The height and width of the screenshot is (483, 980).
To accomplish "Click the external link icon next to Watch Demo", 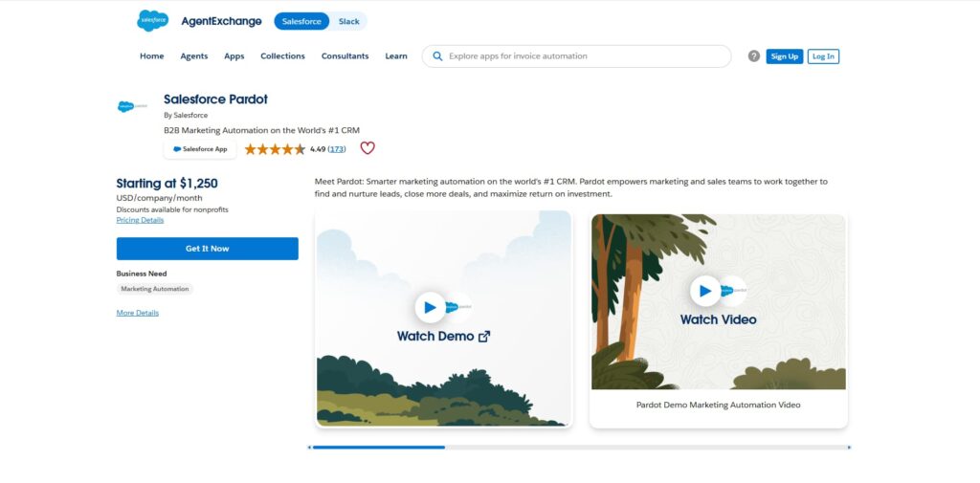I will pyautogui.click(x=484, y=337).
